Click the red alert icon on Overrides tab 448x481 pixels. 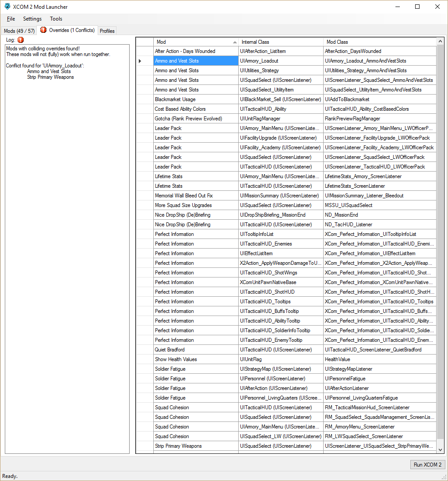[43, 30]
